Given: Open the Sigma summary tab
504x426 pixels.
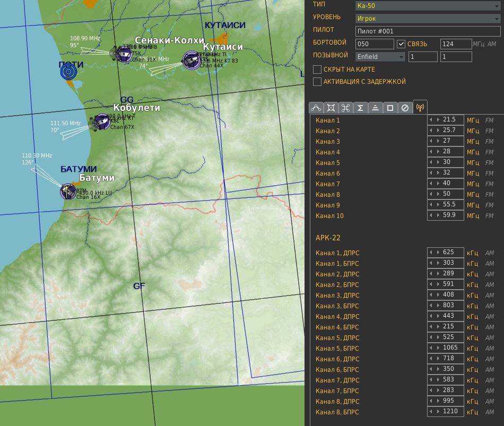Looking at the screenshot, I should pos(360,108).
